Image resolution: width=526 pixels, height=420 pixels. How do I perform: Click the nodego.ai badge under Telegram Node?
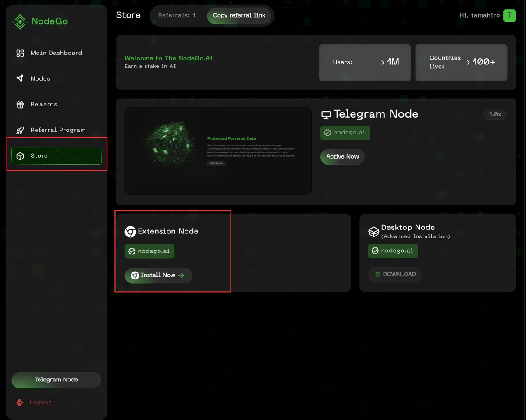345,133
